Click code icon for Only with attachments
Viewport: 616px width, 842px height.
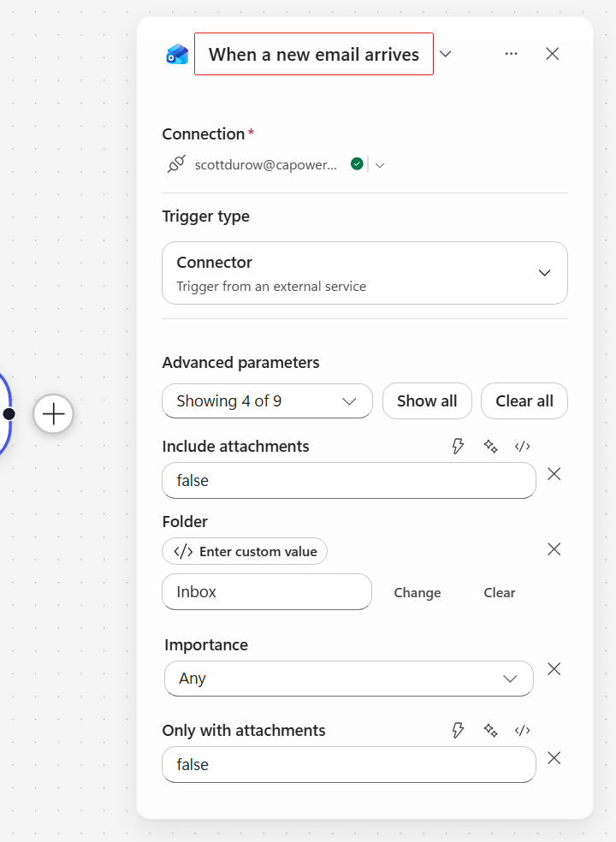[x=522, y=730]
